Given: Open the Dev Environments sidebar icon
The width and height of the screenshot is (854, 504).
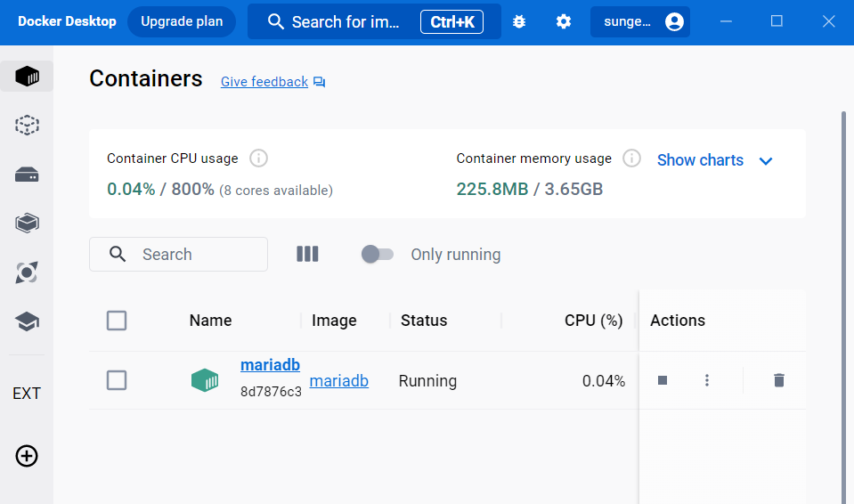Looking at the screenshot, I should click(x=27, y=223).
